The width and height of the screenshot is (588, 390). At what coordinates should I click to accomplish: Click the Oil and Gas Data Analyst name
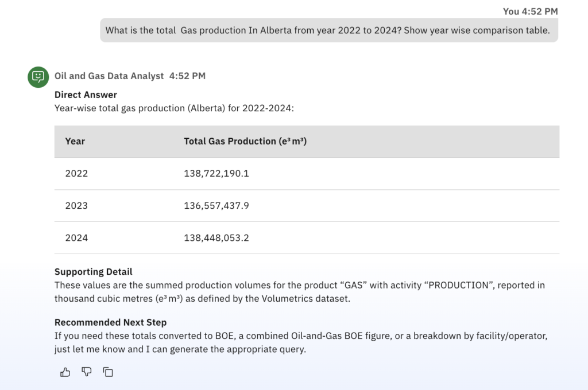(x=109, y=76)
